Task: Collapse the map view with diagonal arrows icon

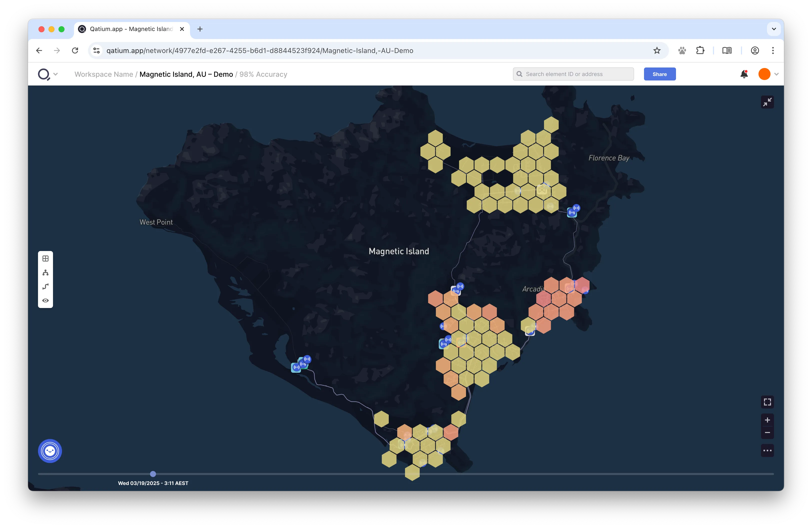Action: pos(767,102)
